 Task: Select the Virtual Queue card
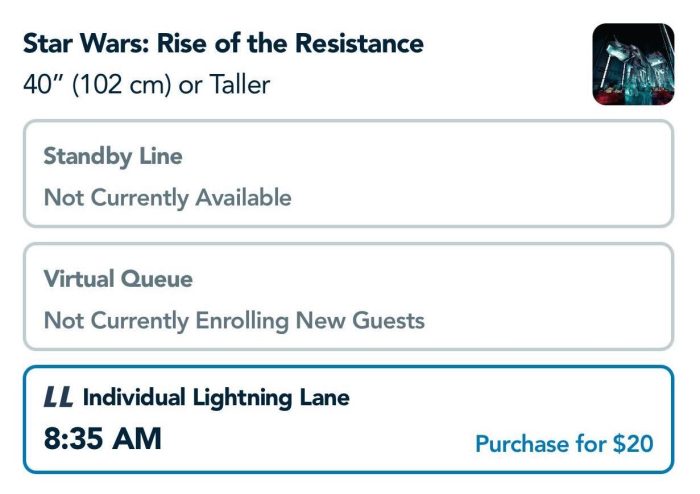(x=348, y=296)
